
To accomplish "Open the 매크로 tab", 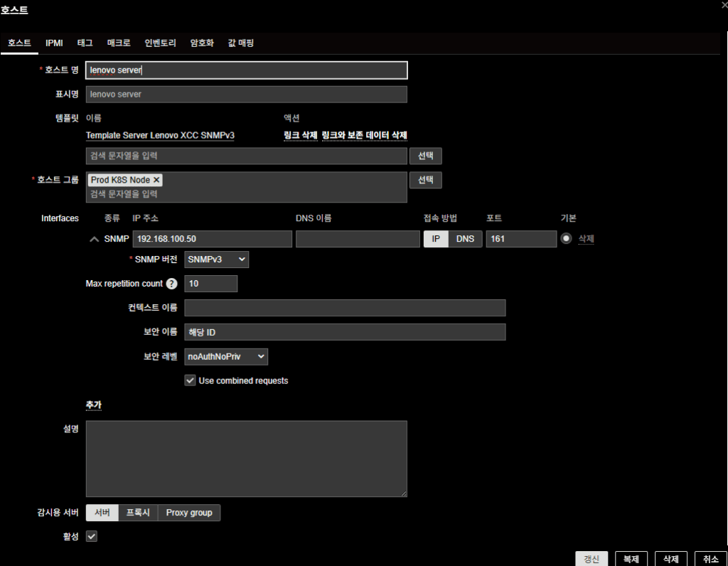I will [x=119, y=43].
